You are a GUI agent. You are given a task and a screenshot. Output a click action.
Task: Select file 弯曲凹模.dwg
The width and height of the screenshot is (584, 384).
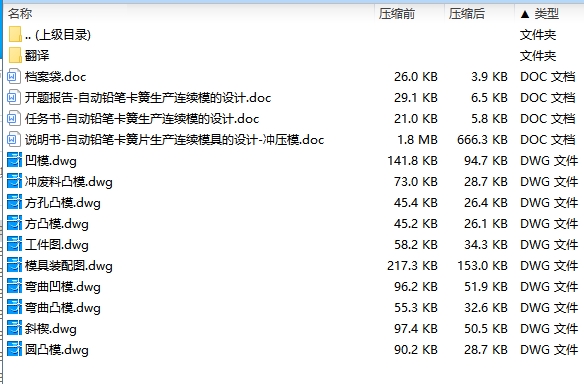(x=63, y=286)
